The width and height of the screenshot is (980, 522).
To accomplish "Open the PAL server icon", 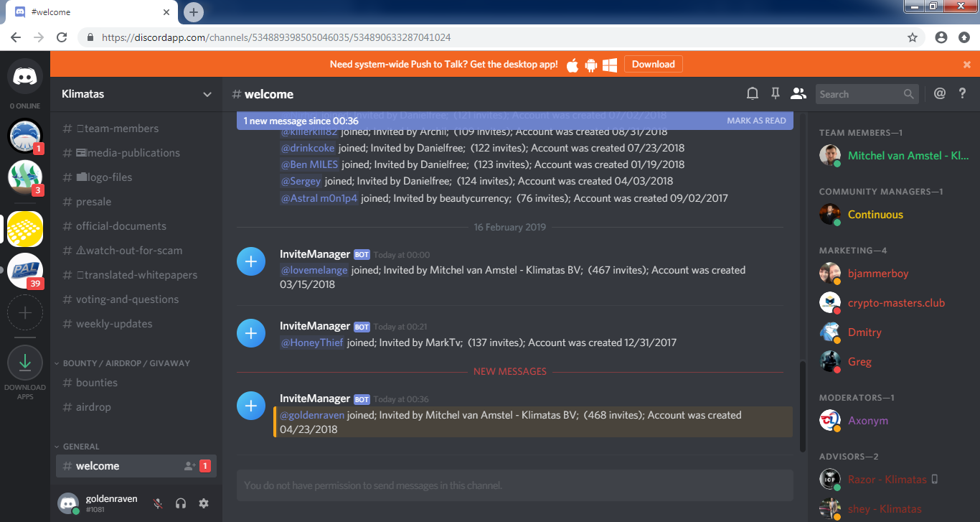I will click(25, 271).
